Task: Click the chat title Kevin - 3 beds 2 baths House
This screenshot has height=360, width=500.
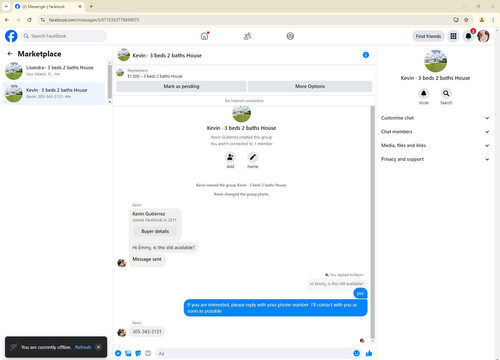Action: click(x=167, y=55)
